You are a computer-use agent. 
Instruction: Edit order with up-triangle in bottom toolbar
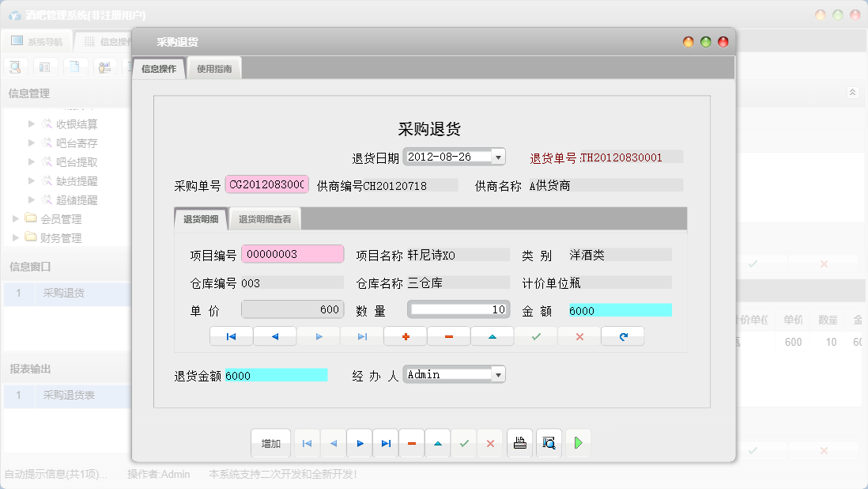point(438,443)
